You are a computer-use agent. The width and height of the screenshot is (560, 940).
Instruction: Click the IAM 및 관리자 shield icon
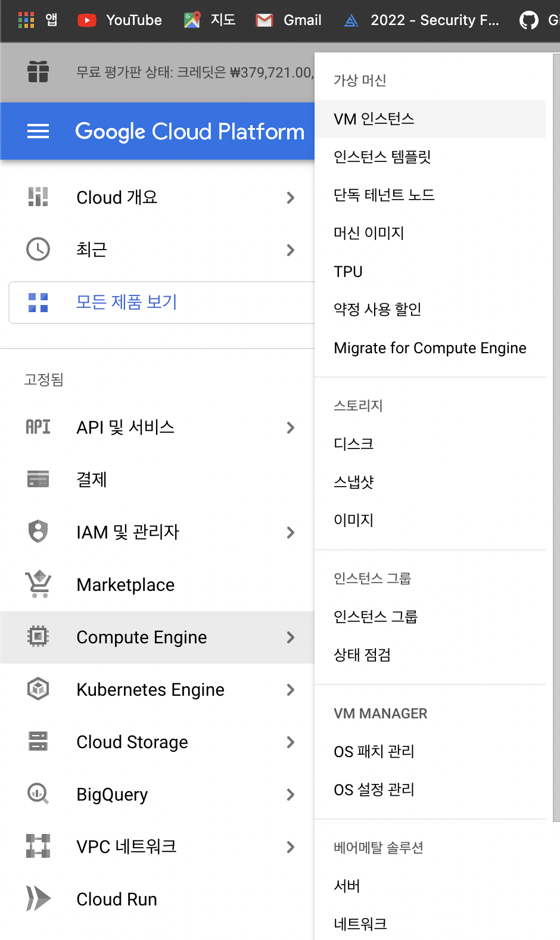pyautogui.click(x=38, y=531)
